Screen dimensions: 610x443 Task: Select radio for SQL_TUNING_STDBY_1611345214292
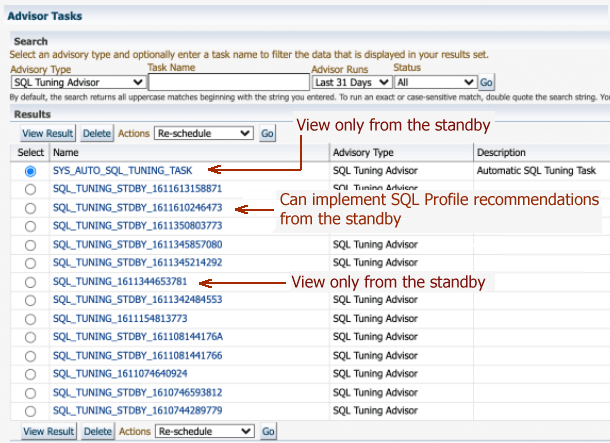30,263
